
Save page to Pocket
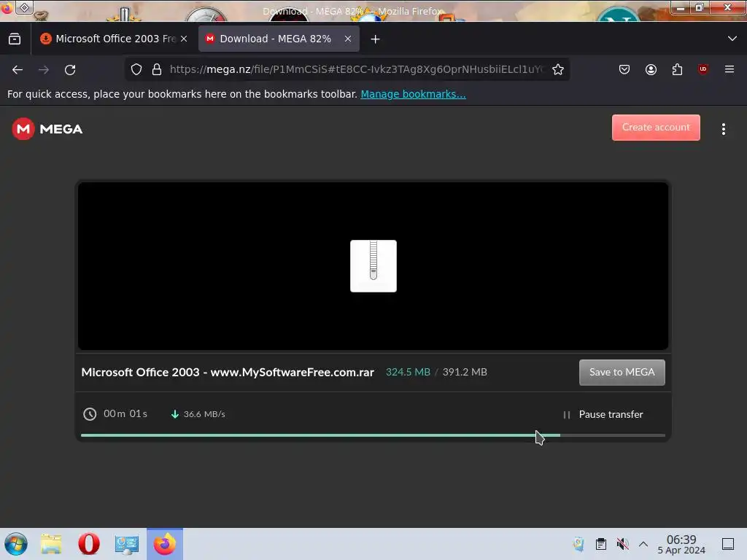[x=624, y=69]
